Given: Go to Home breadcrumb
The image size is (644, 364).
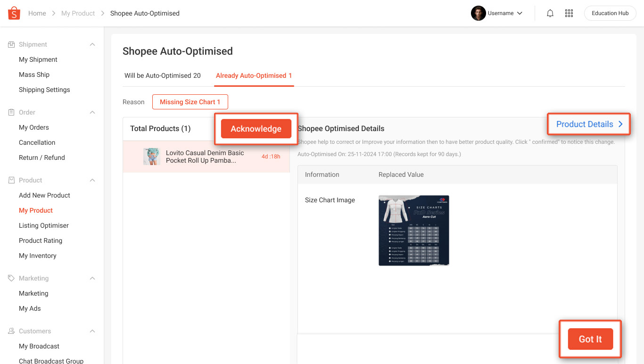Looking at the screenshot, I should (x=37, y=13).
